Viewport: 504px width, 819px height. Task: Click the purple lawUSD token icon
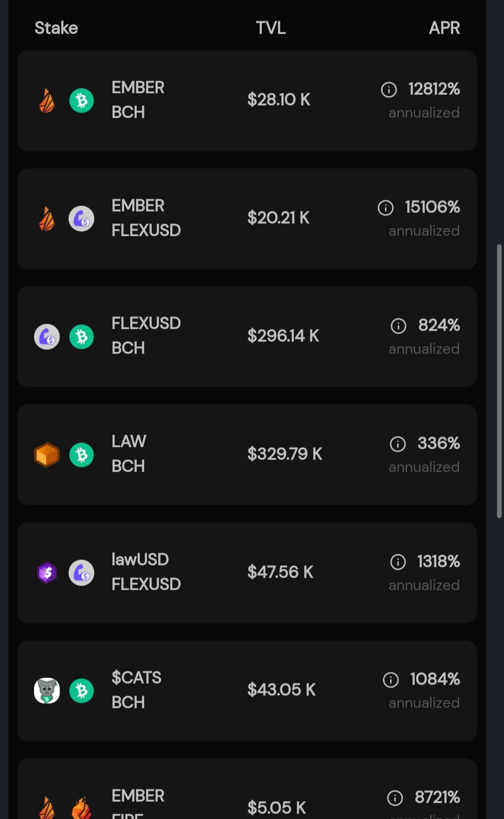pos(47,572)
